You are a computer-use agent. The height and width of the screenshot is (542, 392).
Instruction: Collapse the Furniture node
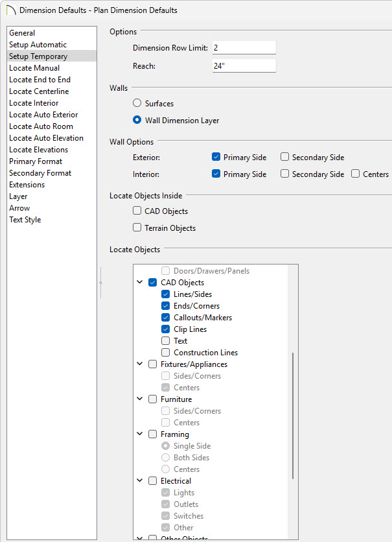pyautogui.click(x=140, y=399)
